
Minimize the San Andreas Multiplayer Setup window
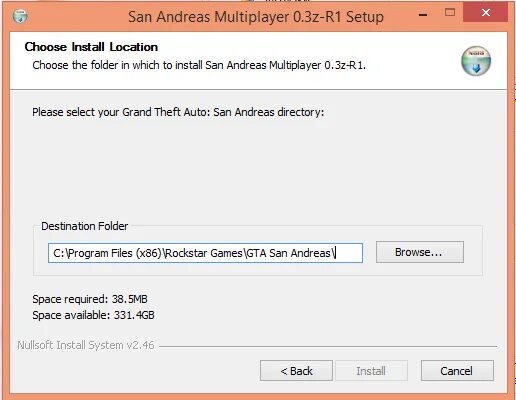click(423, 15)
